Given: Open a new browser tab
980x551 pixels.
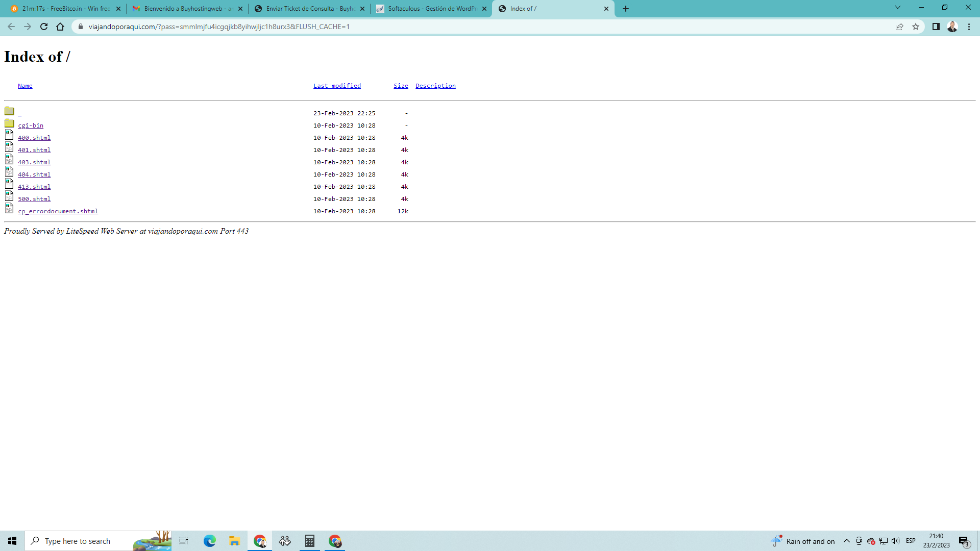Looking at the screenshot, I should (626, 9).
